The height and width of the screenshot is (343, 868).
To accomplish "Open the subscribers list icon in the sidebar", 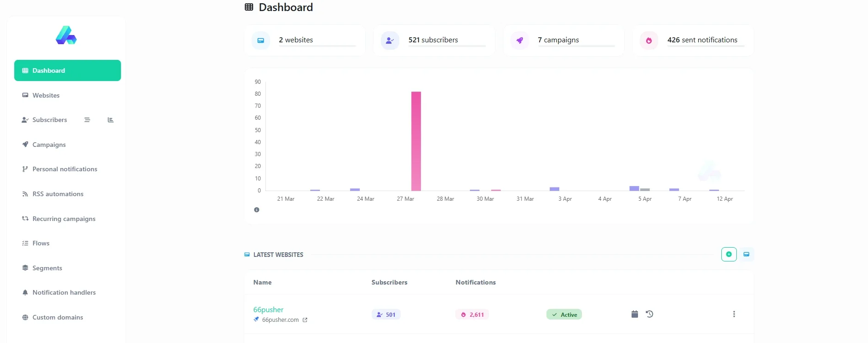I will pos(87,120).
